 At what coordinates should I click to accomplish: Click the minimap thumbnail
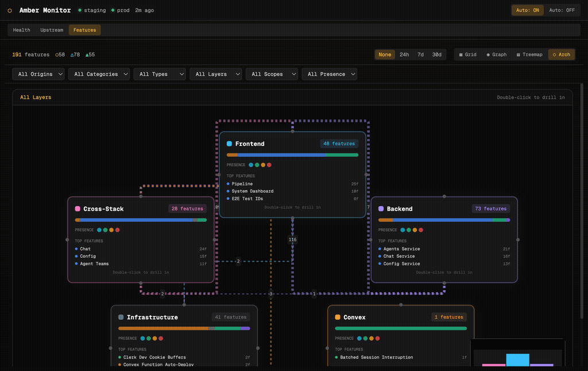pyautogui.click(x=517, y=353)
